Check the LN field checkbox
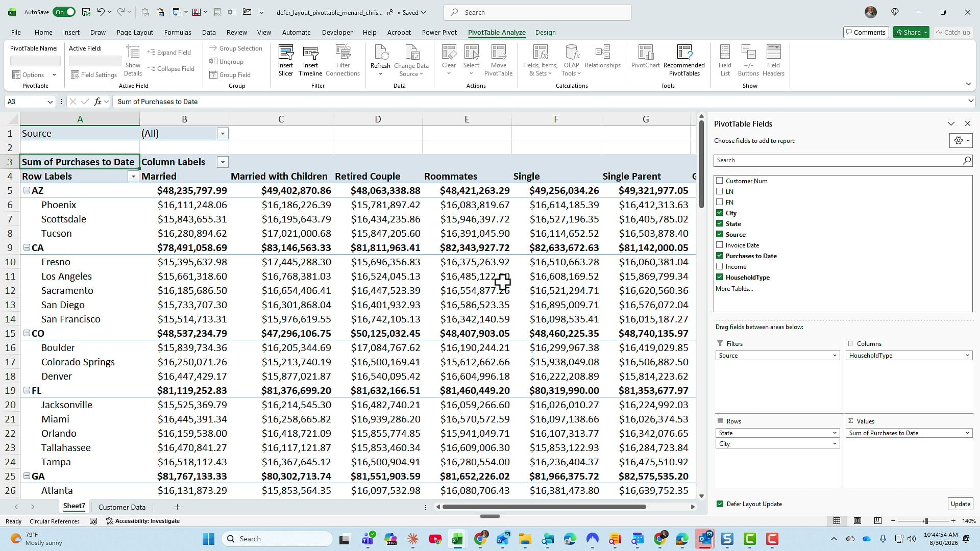 [719, 191]
